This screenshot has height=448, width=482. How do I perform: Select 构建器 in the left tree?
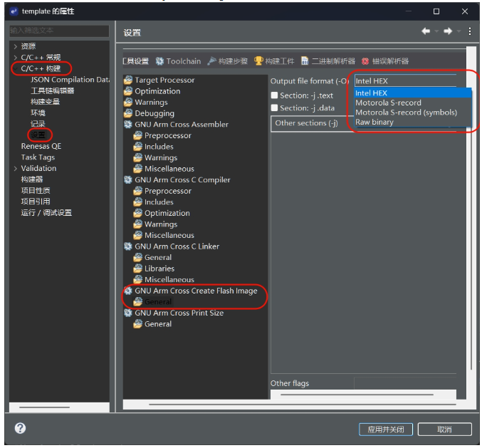click(31, 179)
